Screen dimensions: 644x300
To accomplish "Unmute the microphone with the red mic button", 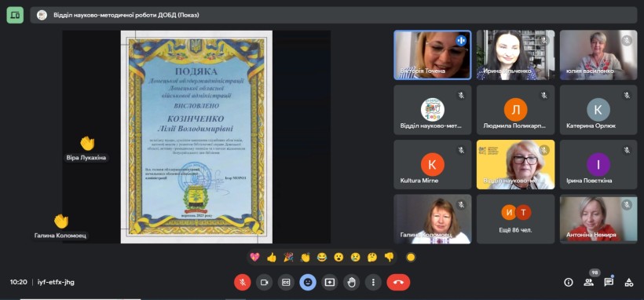I will click(243, 282).
